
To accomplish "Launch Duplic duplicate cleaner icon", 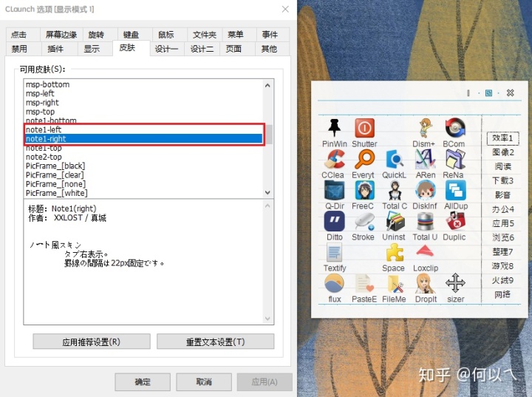I will pos(455,221).
